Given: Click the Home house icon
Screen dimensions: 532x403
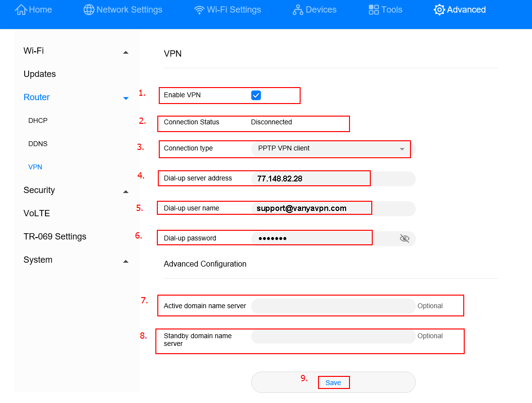Looking at the screenshot, I should pyautogui.click(x=21, y=10).
